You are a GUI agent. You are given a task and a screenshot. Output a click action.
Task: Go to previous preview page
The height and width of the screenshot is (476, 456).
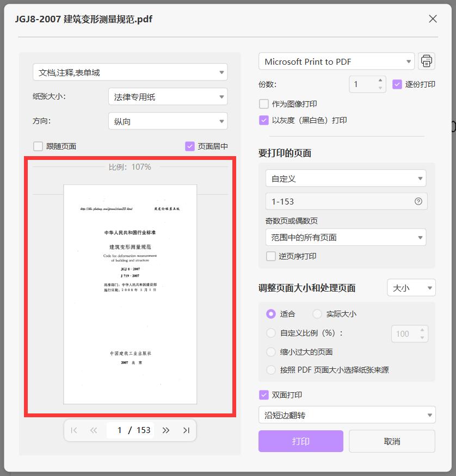[x=94, y=430]
